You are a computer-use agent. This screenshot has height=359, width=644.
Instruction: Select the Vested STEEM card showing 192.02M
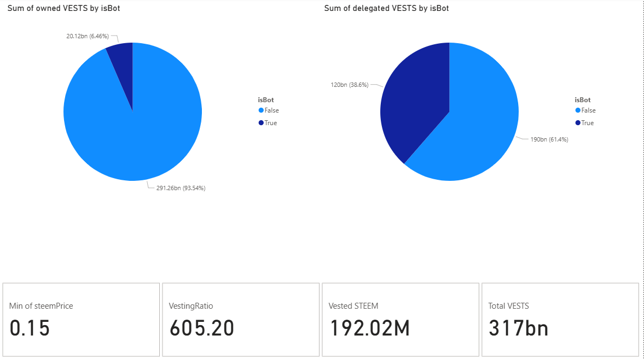coord(401,320)
